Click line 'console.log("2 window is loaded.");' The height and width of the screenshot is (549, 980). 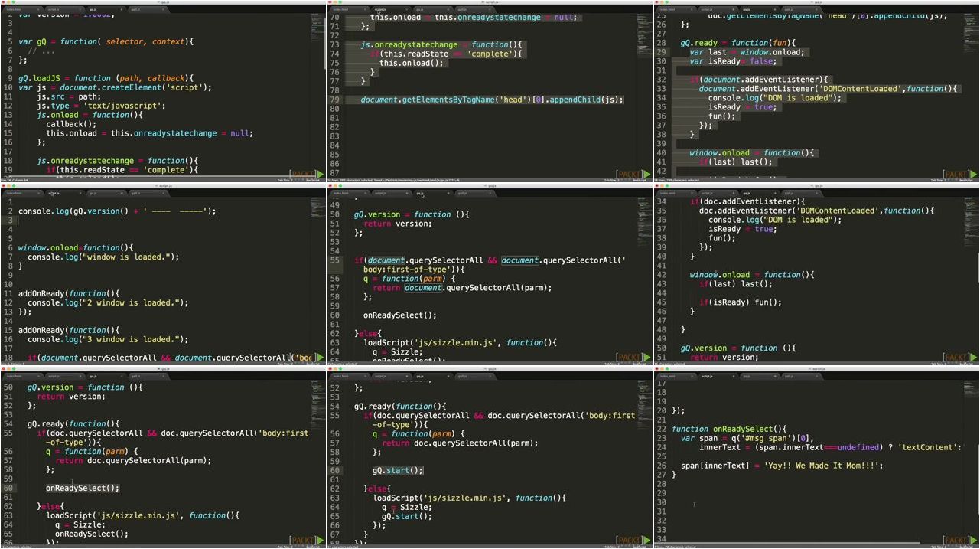pyautogui.click(x=108, y=302)
